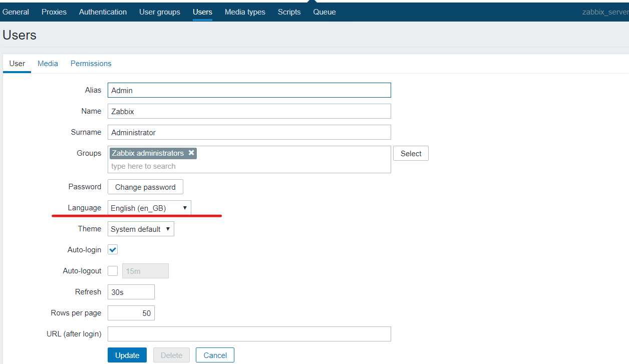Image resolution: width=629 pixels, height=364 pixels.
Task: Focus the Surname input field
Action: 249,132
